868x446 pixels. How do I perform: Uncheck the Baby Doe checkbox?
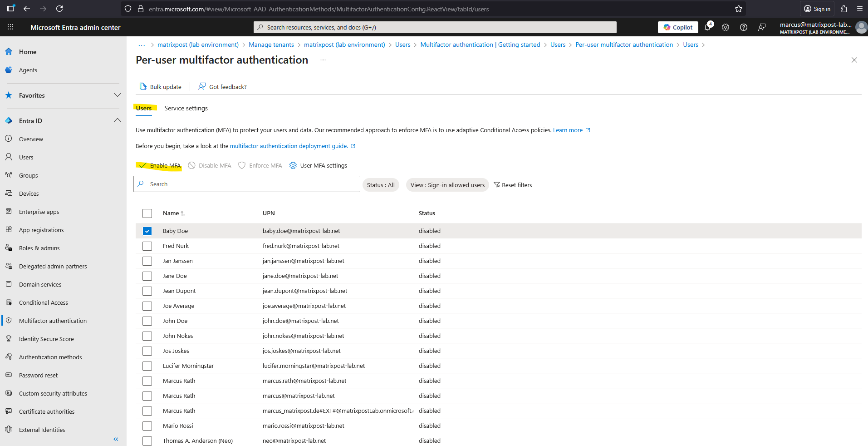click(147, 231)
